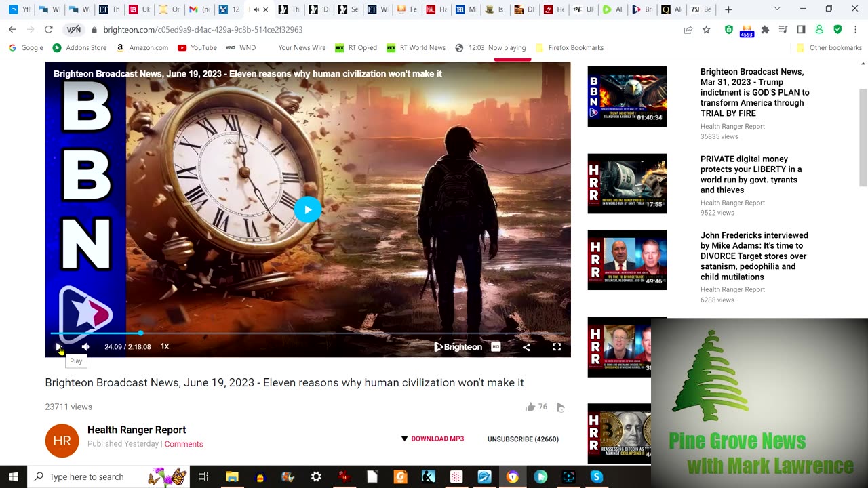This screenshot has width=868, height=488.
Task: Open the extensions puzzle icon
Action: coord(765,29)
